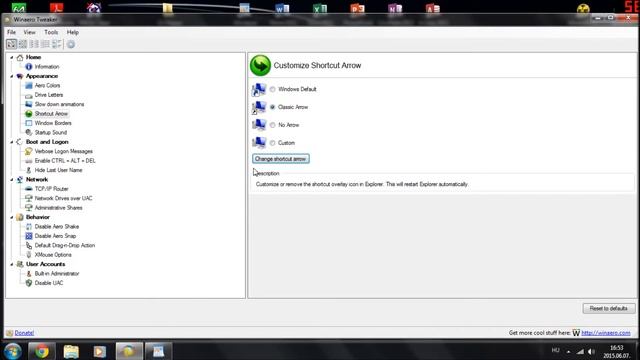Select the Behavior category label
This screenshot has height=360, width=640.
tap(38, 217)
